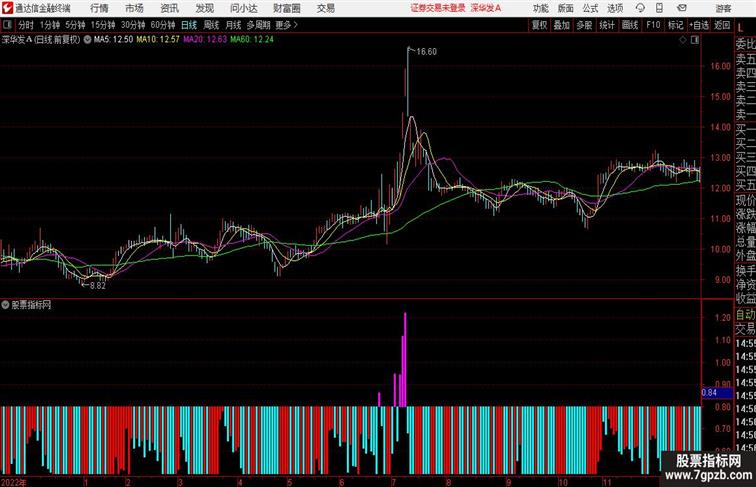This screenshot has height=487, width=756.
Task: Expand the dropdown beside 股票指标网 indicator
Action: tap(5, 305)
